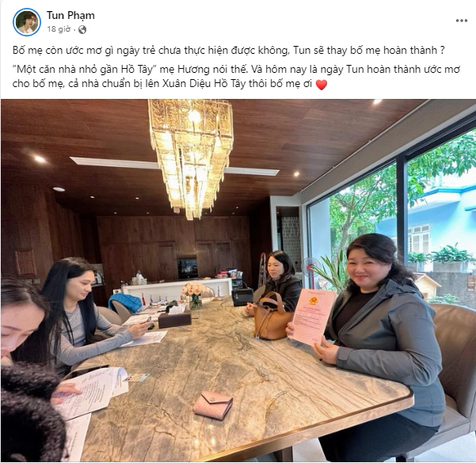Click the red heart emoji in post
This screenshot has width=476, height=463.
(x=322, y=85)
